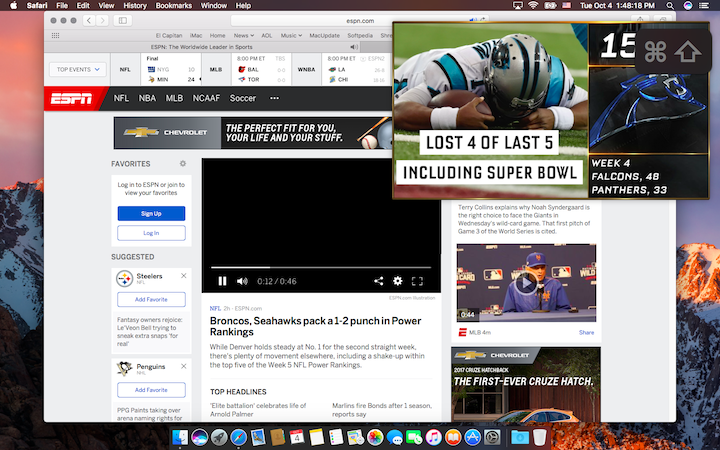
Task: Open iTunes from the Dock
Action: pyautogui.click(x=433, y=437)
